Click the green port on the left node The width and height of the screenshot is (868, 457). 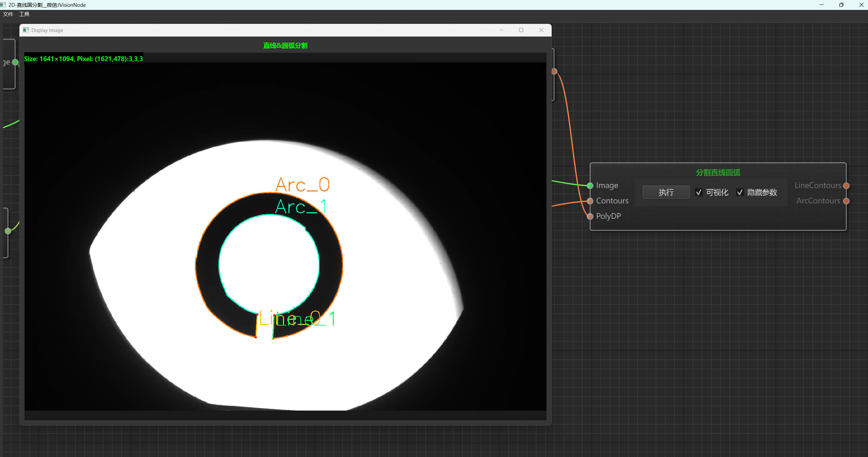pyautogui.click(x=15, y=62)
